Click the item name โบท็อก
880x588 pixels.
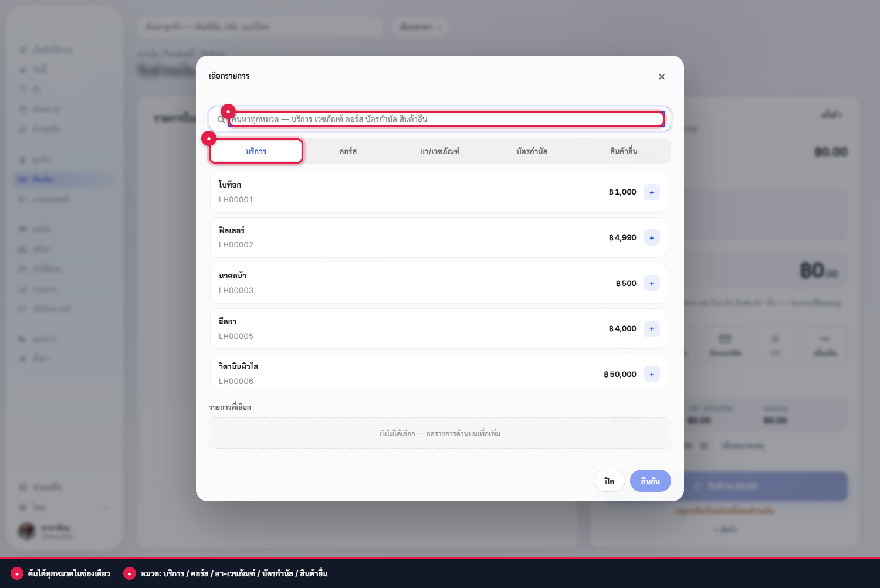coord(230,185)
